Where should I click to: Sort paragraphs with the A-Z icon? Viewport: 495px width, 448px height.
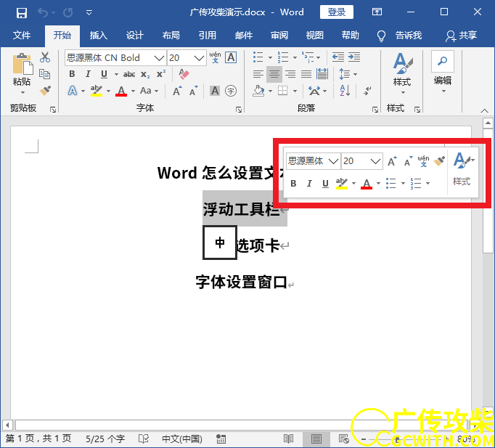(345, 91)
